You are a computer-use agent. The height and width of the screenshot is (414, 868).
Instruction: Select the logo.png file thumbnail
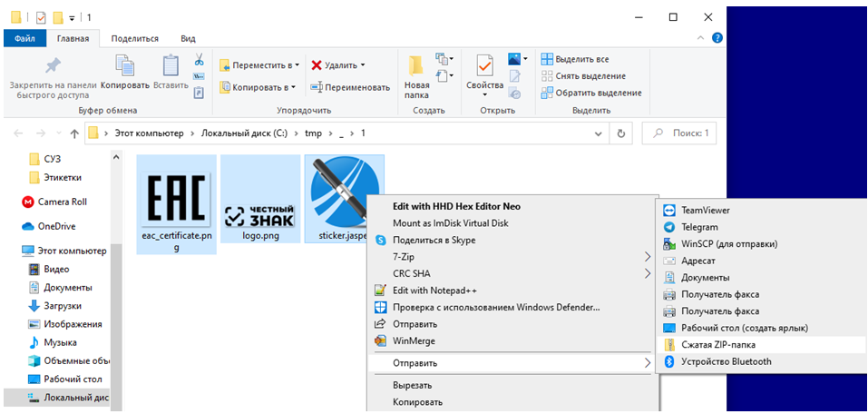pos(260,200)
